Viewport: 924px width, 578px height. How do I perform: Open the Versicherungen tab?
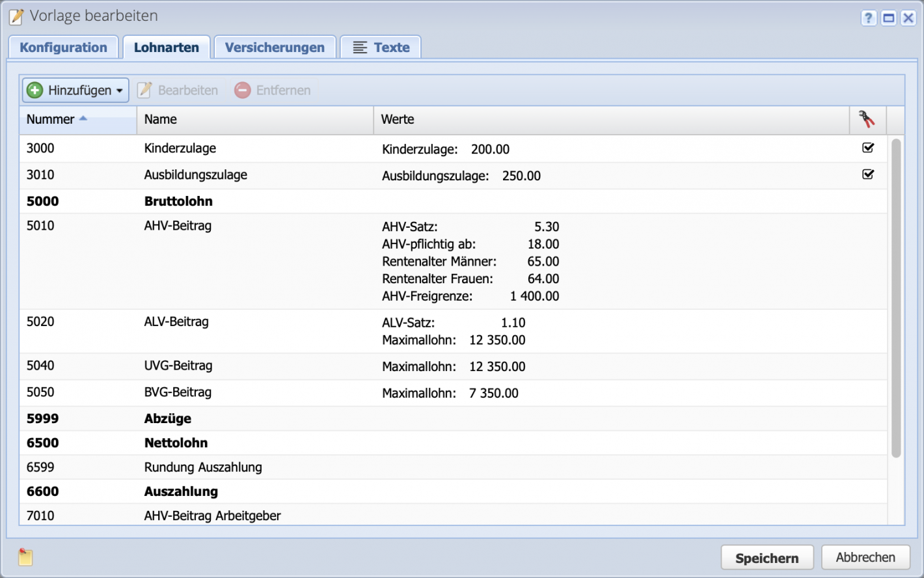click(x=275, y=48)
